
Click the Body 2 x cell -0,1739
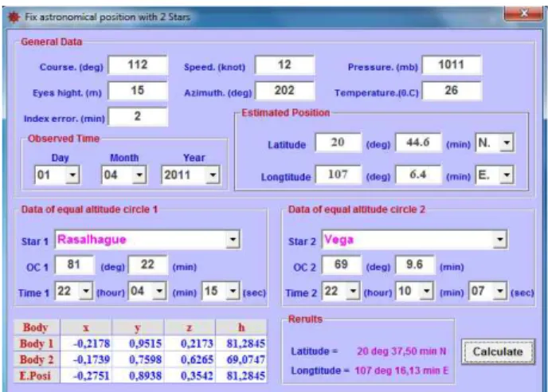pos(86,359)
